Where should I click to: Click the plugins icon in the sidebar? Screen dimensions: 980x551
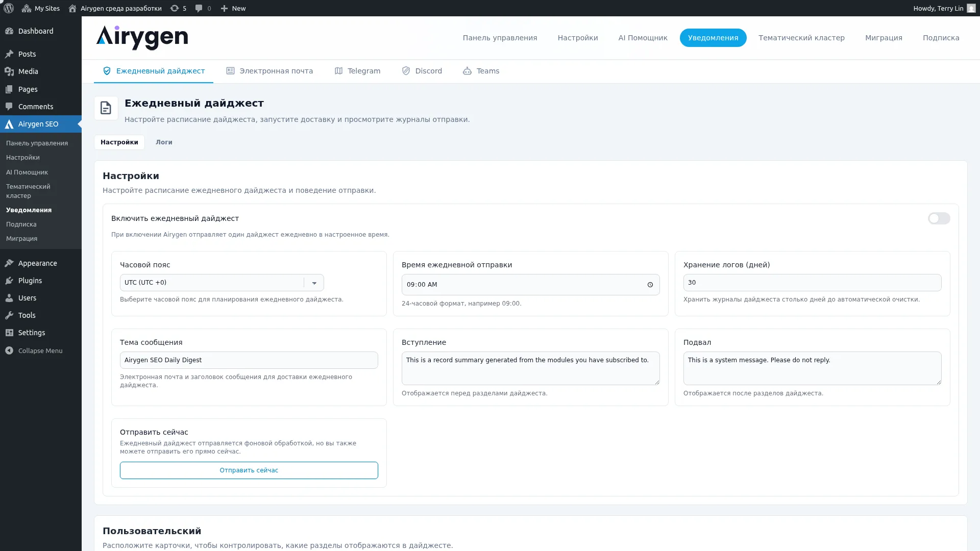tap(10, 281)
